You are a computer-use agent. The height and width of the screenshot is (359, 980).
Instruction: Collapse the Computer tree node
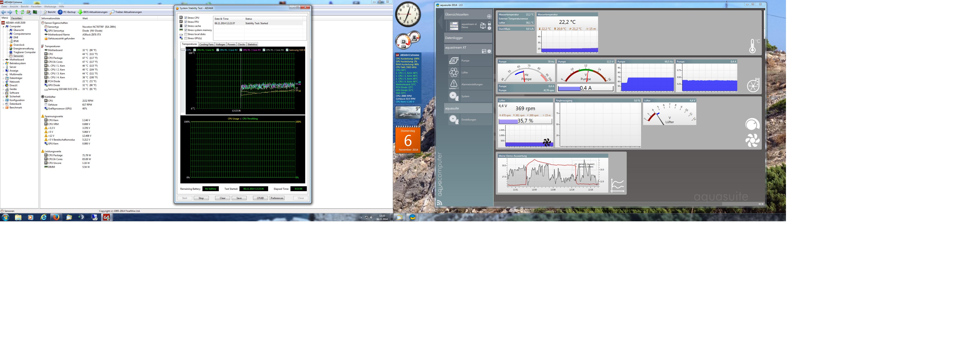(3, 27)
